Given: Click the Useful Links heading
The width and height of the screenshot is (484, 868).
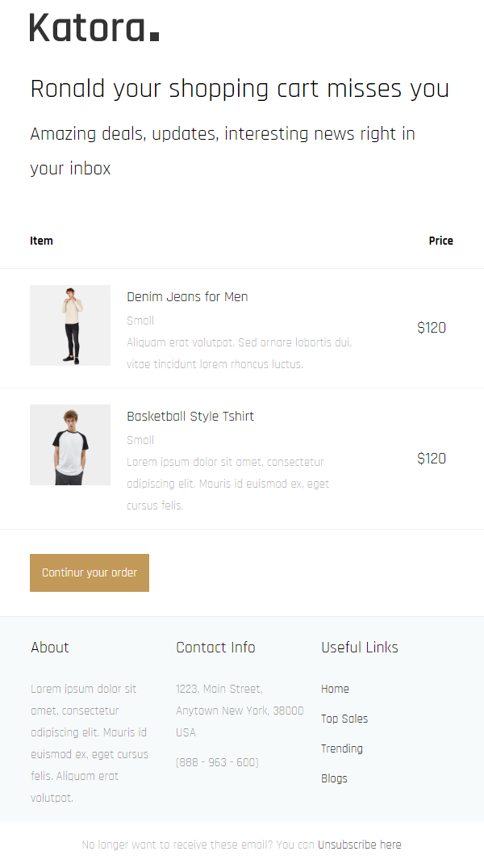Looking at the screenshot, I should (360, 648).
